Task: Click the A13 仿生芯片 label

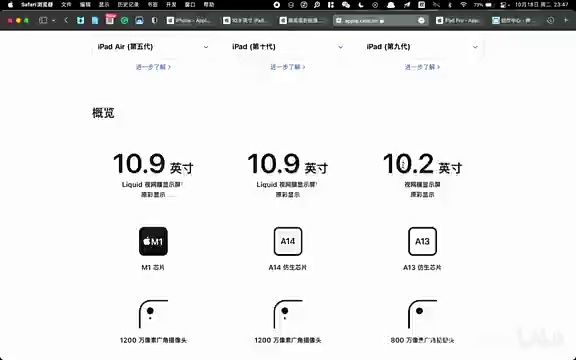Action: click(x=422, y=268)
